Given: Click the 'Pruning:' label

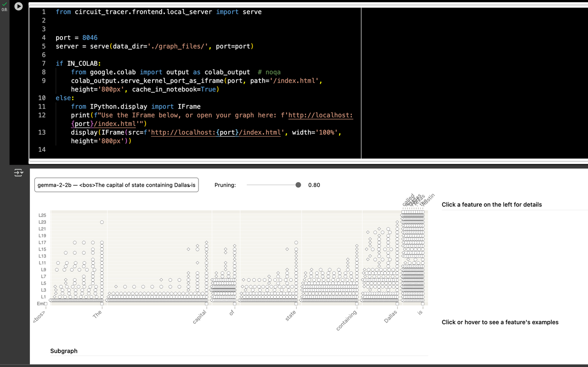Looking at the screenshot, I should 225,185.
